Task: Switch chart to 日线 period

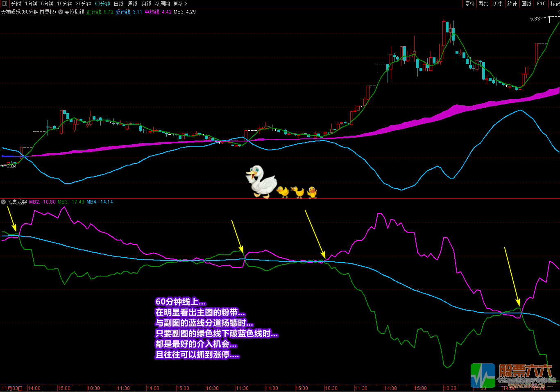Action: 118,4
